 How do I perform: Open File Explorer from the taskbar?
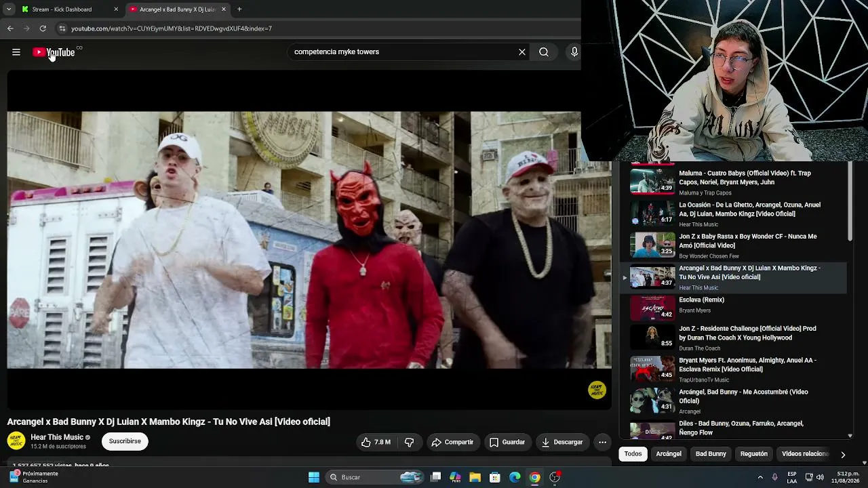pos(475,477)
